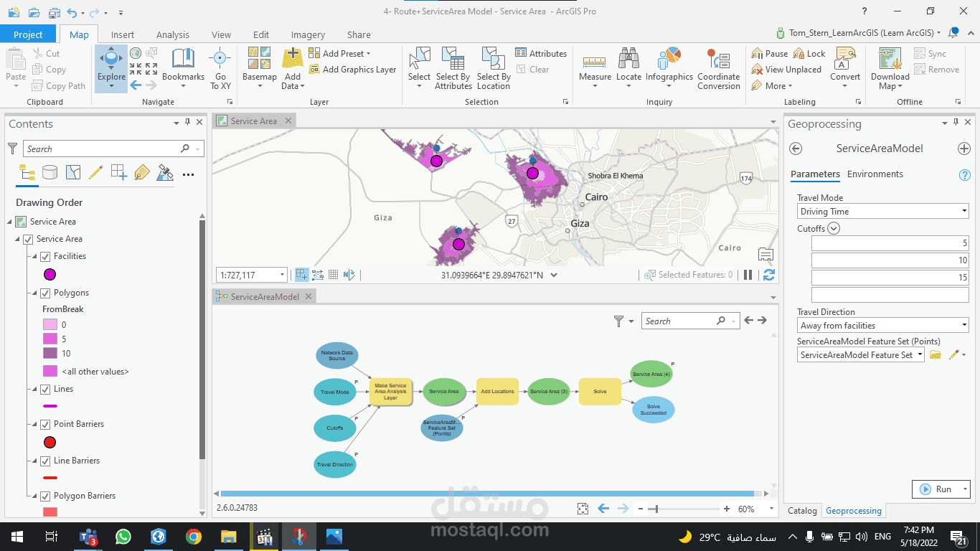The image size is (980, 551).
Task: Open the Measure tool
Action: click(595, 68)
